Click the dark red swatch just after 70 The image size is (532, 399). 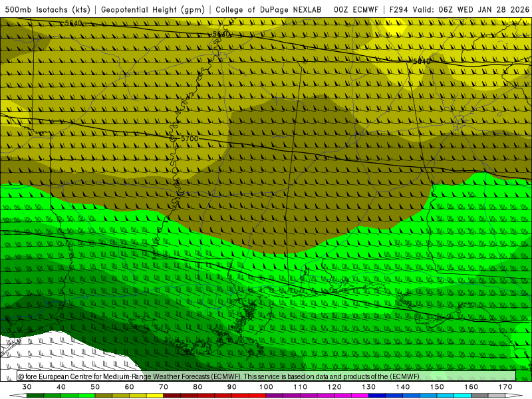click(172, 396)
